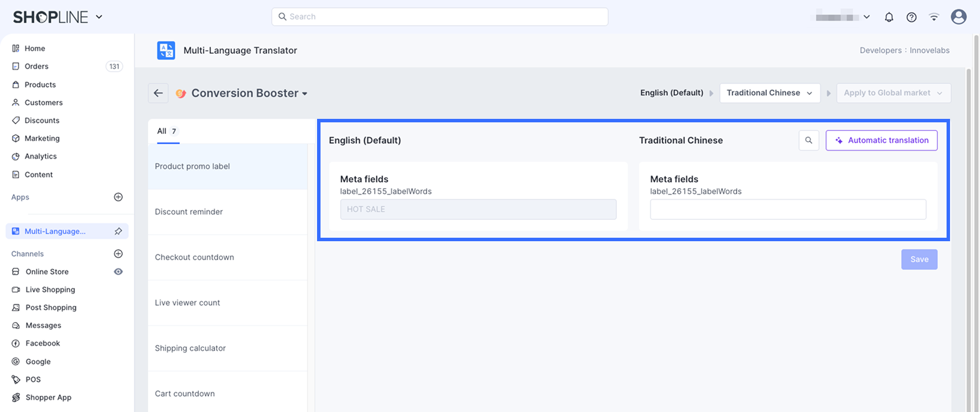980x412 pixels.
Task: Click the notification bell icon
Action: (889, 17)
